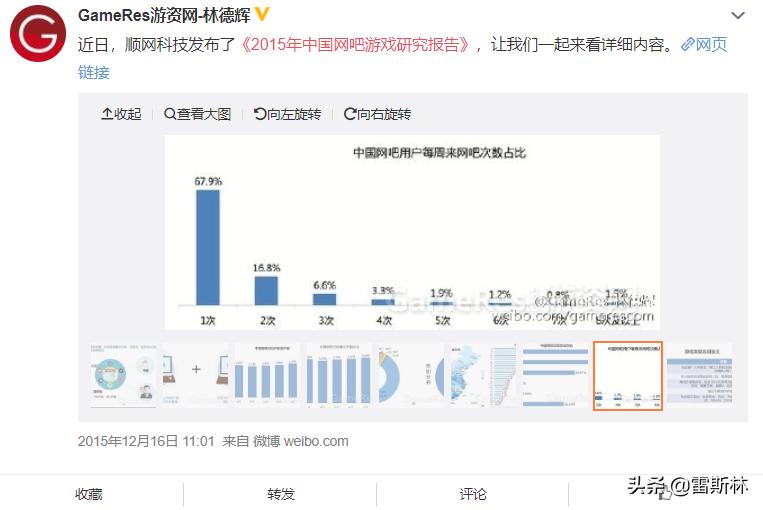Open the post timestamp 2015年12月16日 11:01

(146, 441)
